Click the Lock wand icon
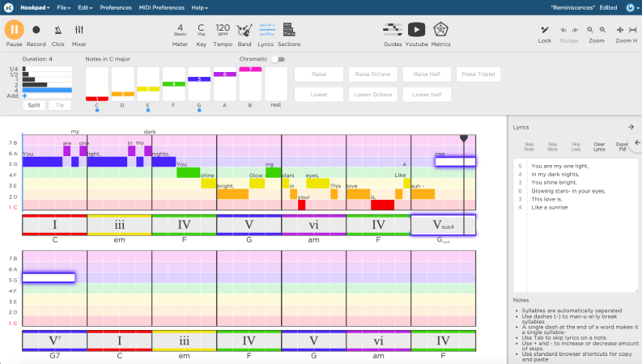The height and width of the screenshot is (364, 642). point(545,30)
